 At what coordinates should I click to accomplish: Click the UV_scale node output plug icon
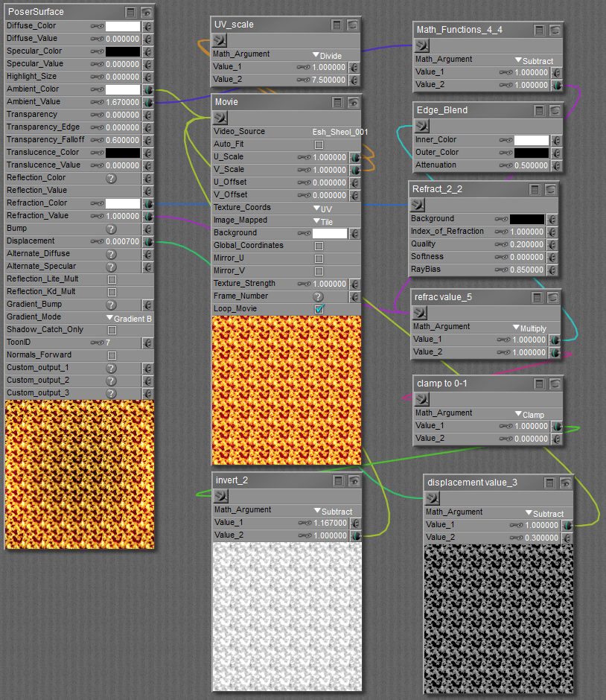220,40
